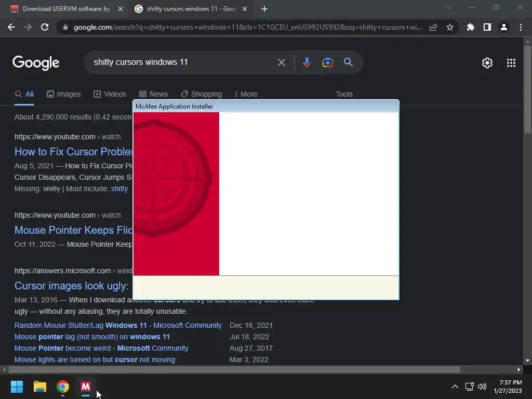Open Mouse pointer lag on windows 11 link
532x399 pixels.
pyautogui.click(x=92, y=337)
